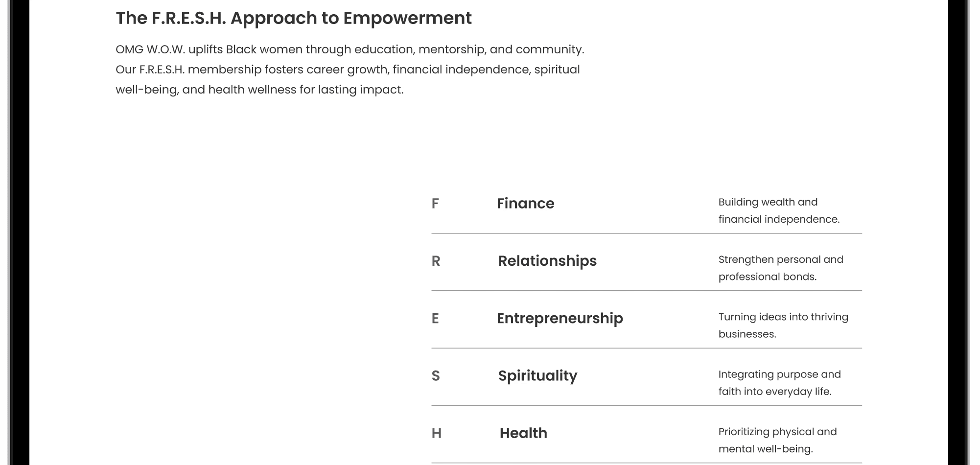Click the 'Strengthen personal and professional bonds' description

[781, 268]
